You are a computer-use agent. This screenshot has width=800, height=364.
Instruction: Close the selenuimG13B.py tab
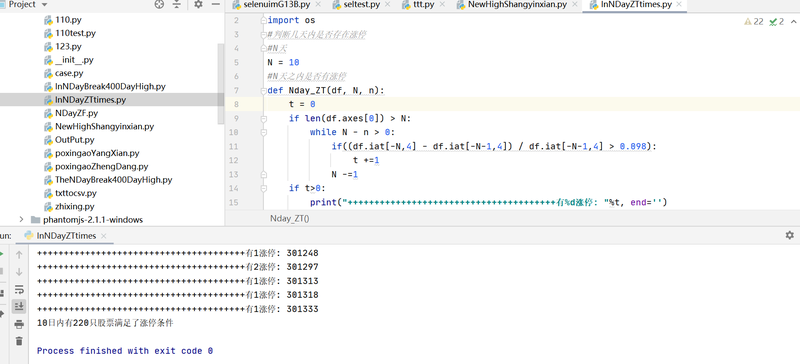(318, 5)
